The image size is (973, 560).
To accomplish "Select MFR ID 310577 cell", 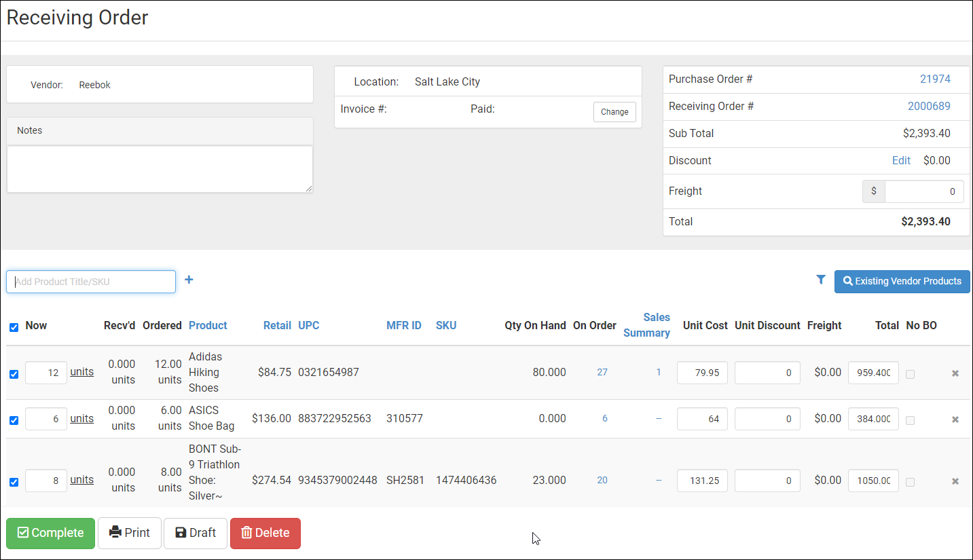I will pyautogui.click(x=405, y=418).
